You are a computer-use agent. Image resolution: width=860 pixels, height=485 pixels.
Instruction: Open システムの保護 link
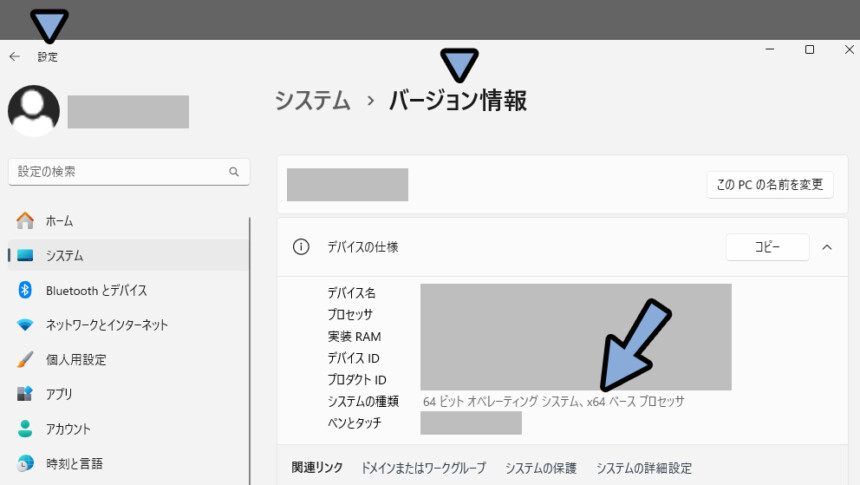click(x=541, y=467)
